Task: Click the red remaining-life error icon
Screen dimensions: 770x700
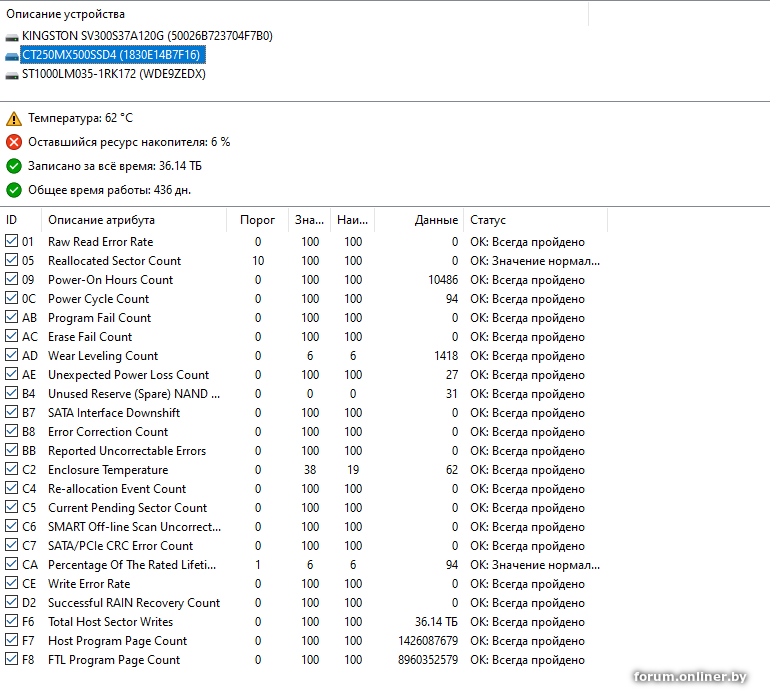Action: 13,142
